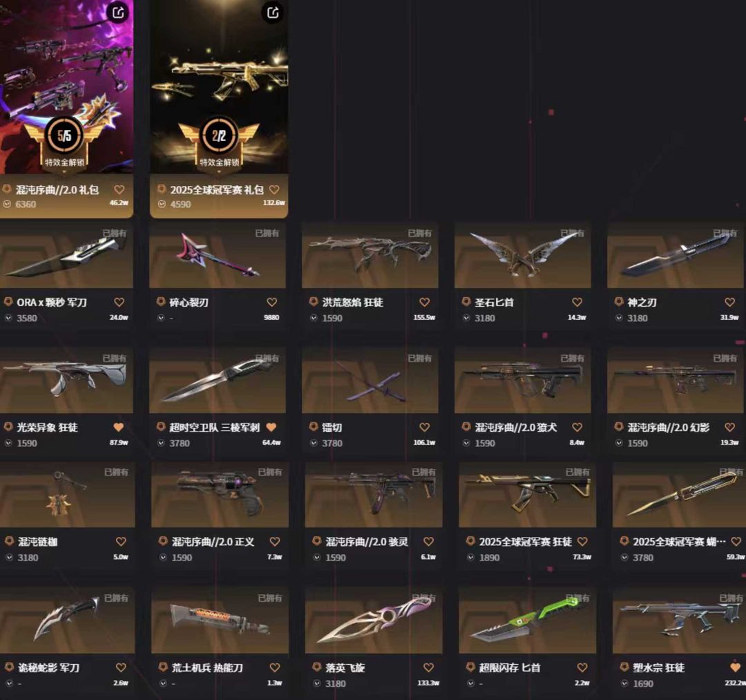The width and height of the screenshot is (746, 700).
Task: Open 混沌序曲//2.0 猎犬 item name
Action: (516, 427)
